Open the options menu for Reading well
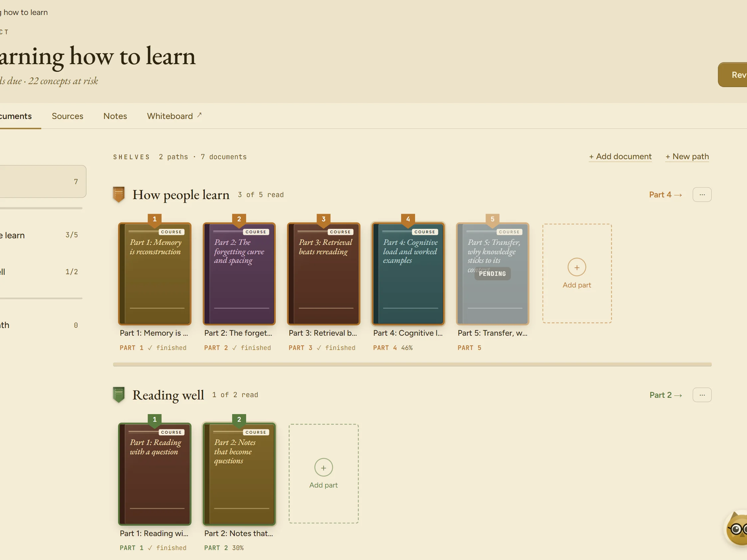This screenshot has width=747, height=560. 702,394
